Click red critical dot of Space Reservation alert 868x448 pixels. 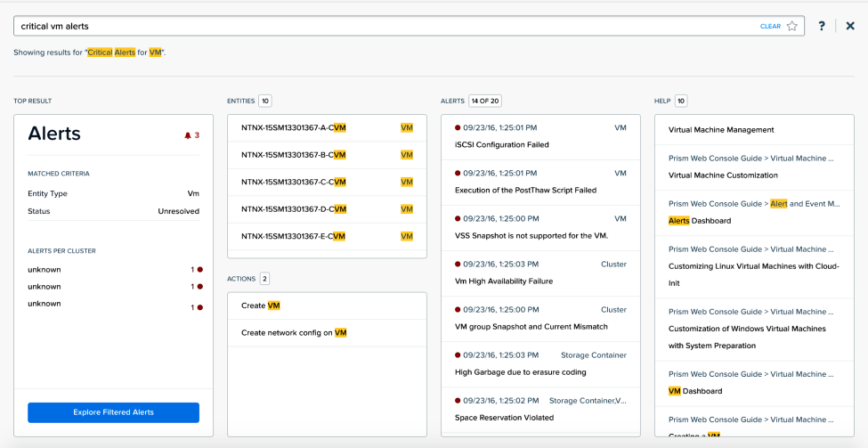coord(458,400)
